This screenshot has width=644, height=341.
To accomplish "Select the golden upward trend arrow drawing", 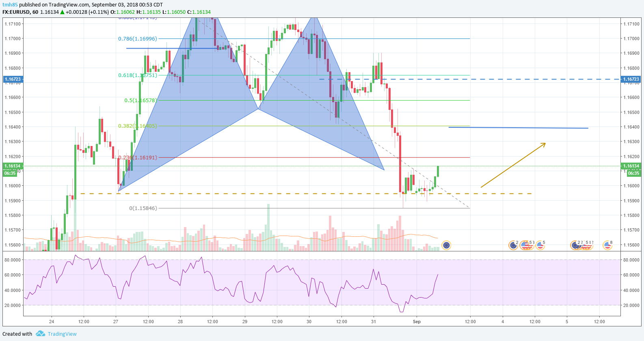I will [x=513, y=165].
